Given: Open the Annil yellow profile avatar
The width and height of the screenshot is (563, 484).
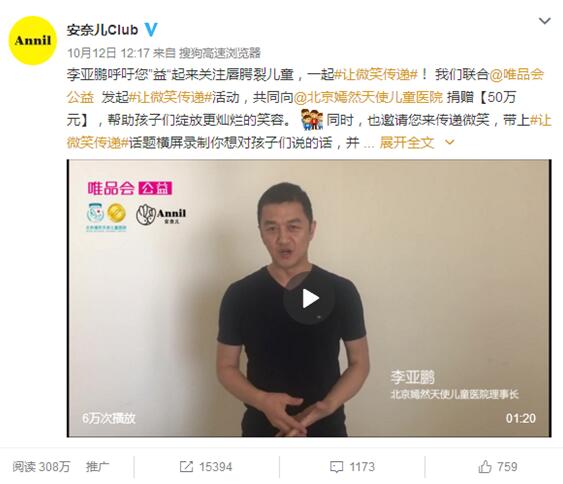Looking at the screenshot, I should (x=33, y=40).
